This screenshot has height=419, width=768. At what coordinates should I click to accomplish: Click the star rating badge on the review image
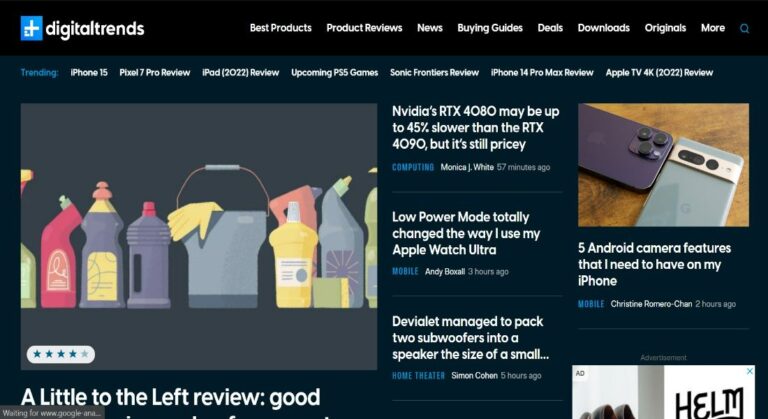coord(61,354)
